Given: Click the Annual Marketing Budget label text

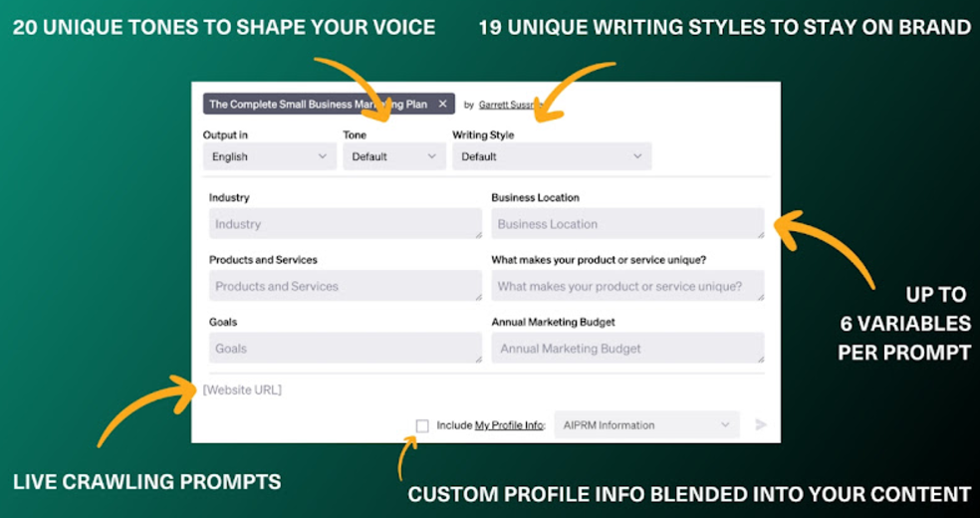Looking at the screenshot, I should 553,323.
